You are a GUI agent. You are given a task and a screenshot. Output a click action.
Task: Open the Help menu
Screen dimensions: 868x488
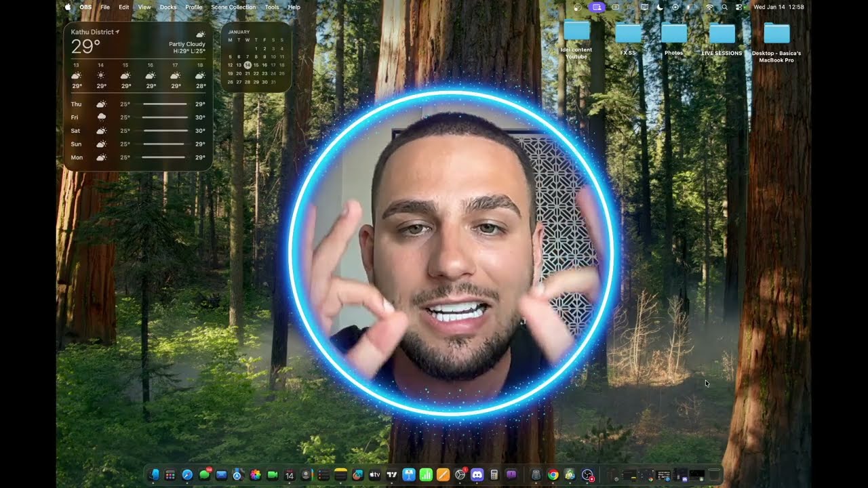click(x=294, y=7)
